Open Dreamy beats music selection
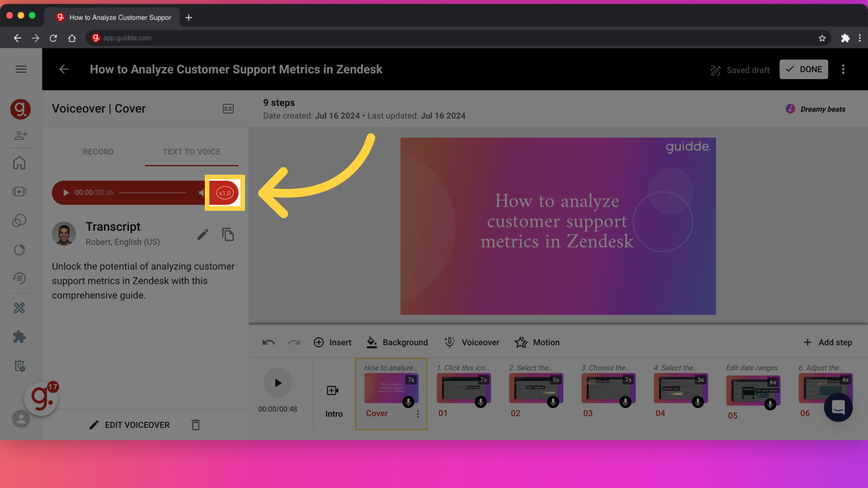Screen dimensions: 868x488 [x=816, y=109]
